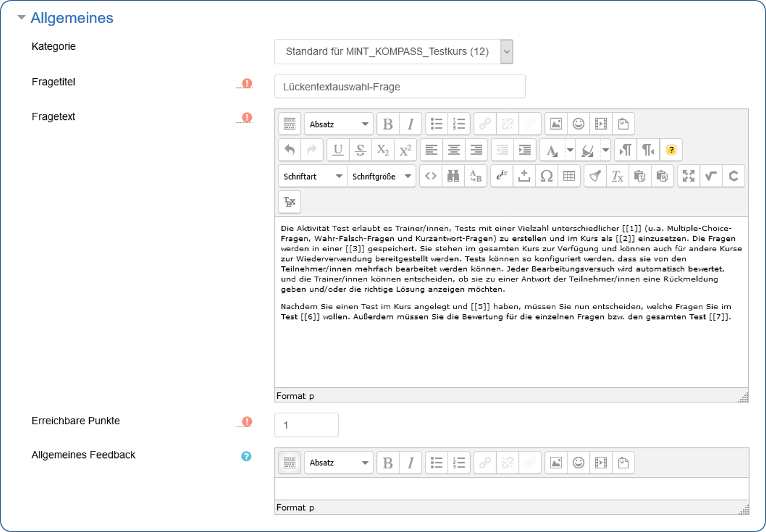Toggle the toolbar in Fragetext editor
The height and width of the screenshot is (532, 766).
[289, 124]
